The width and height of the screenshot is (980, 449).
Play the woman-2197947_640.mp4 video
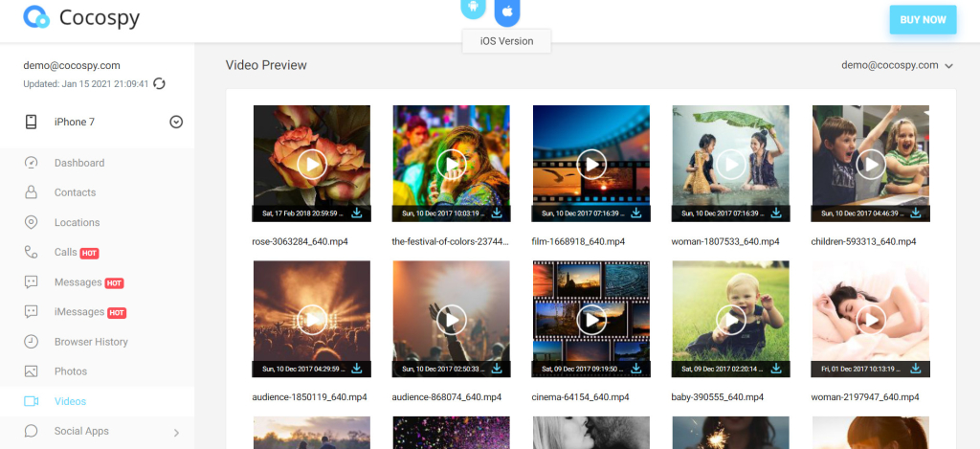tap(871, 320)
